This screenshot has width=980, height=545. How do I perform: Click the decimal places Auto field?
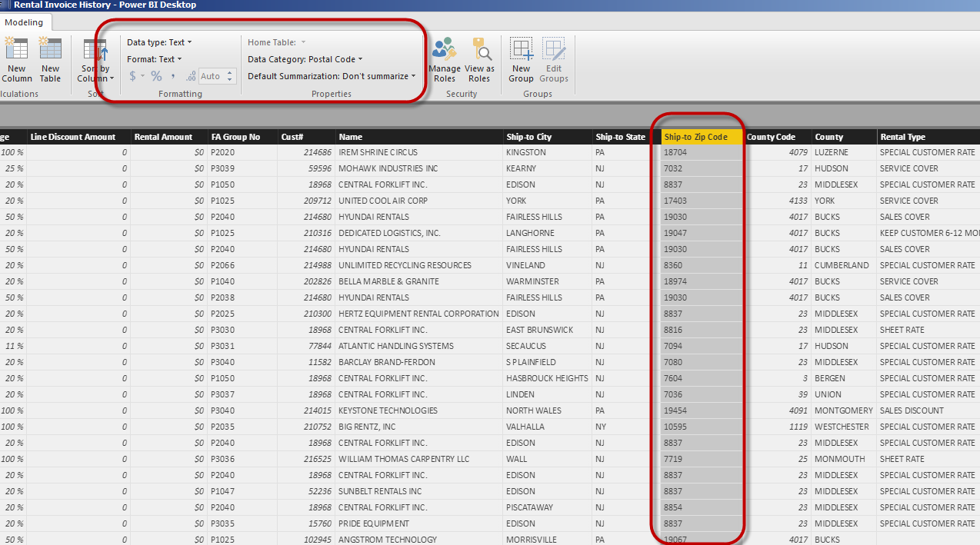point(212,76)
